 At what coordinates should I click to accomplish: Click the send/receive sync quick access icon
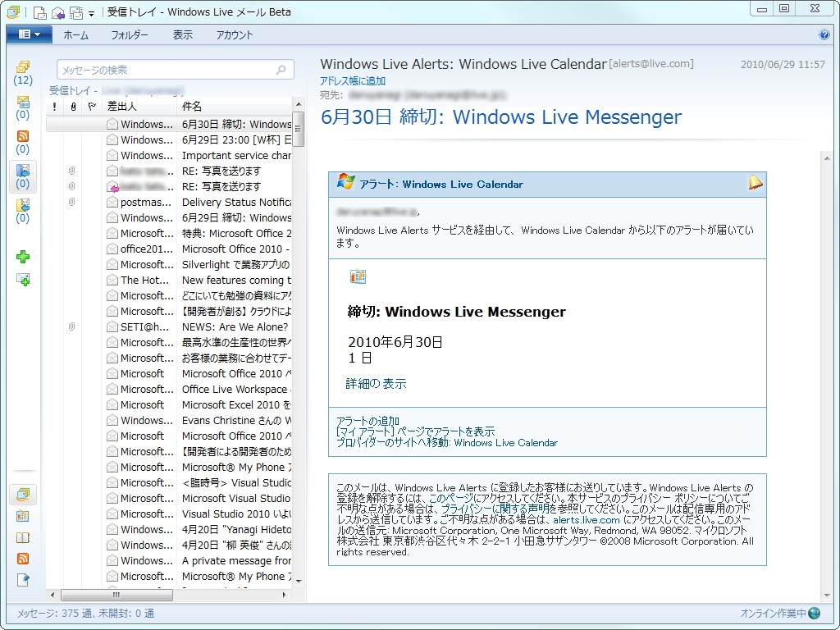click(76, 12)
